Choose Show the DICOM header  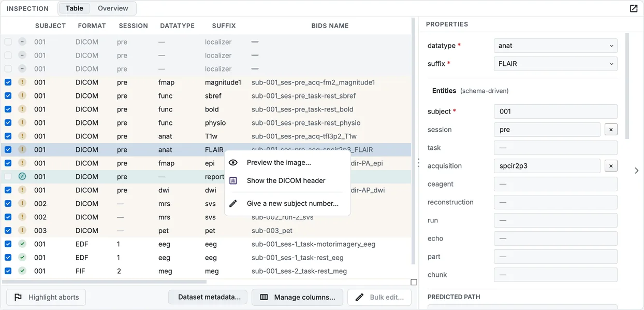click(x=287, y=180)
